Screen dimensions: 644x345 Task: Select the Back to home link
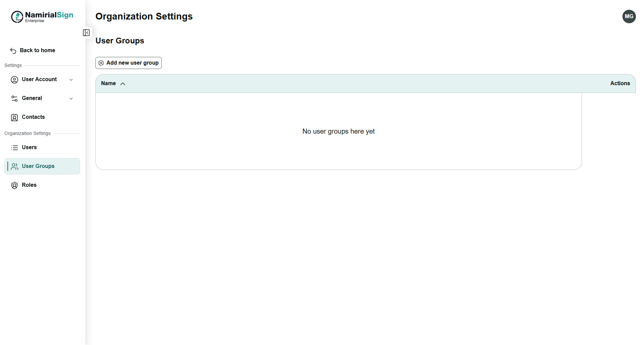(37, 50)
